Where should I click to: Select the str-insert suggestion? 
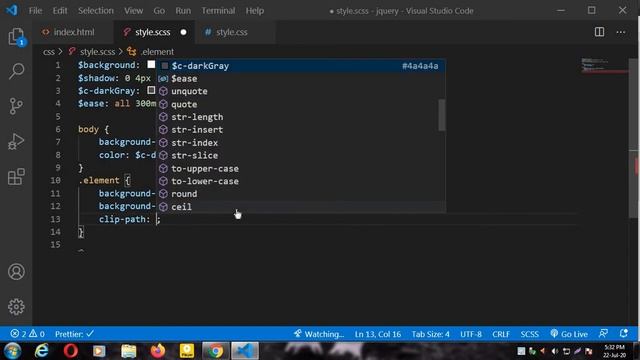301,130
